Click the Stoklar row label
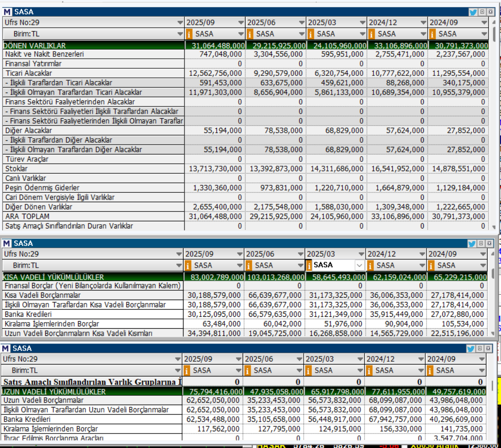This screenshot has width=501, height=448. tap(17, 168)
